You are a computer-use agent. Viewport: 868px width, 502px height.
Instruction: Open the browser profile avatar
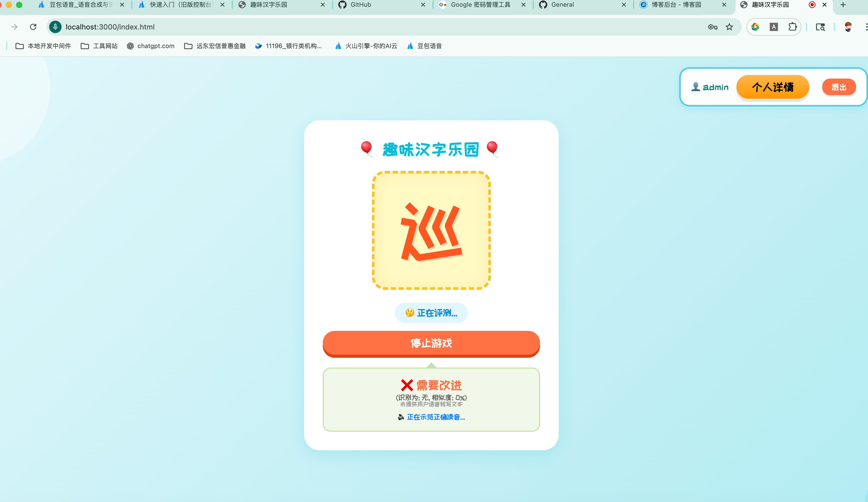tap(848, 27)
